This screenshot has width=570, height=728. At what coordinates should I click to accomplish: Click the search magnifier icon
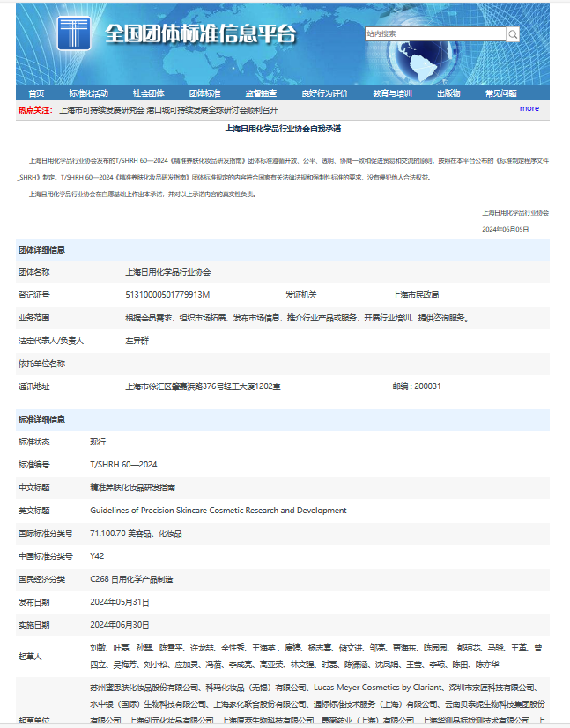(x=513, y=34)
